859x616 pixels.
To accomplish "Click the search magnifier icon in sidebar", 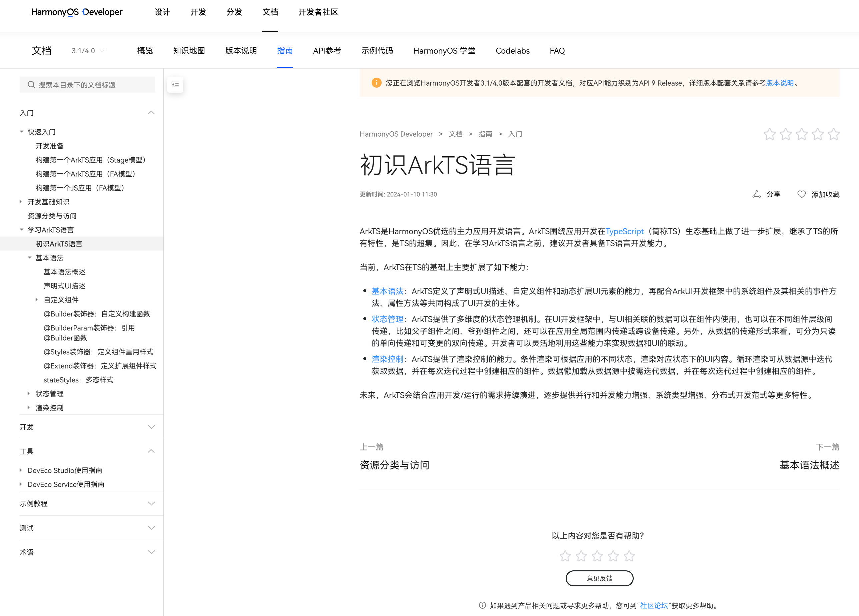I will [31, 84].
